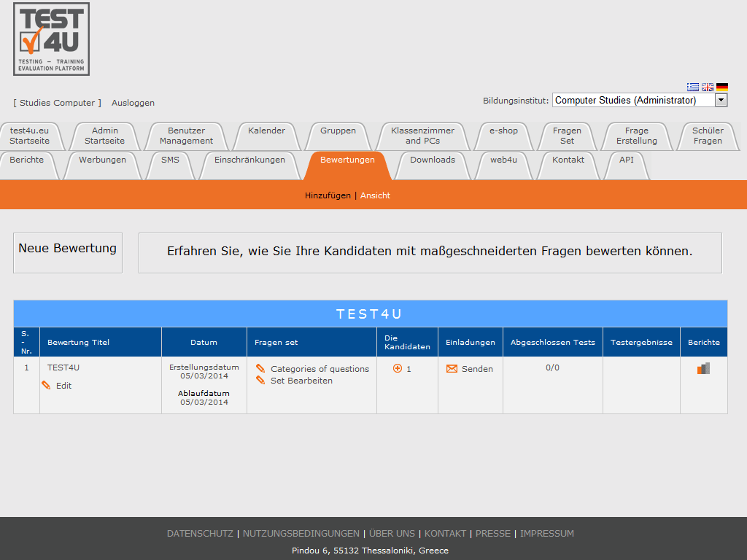
Task: Open the DATENSCHUTZ footer link
Action: coord(200,533)
